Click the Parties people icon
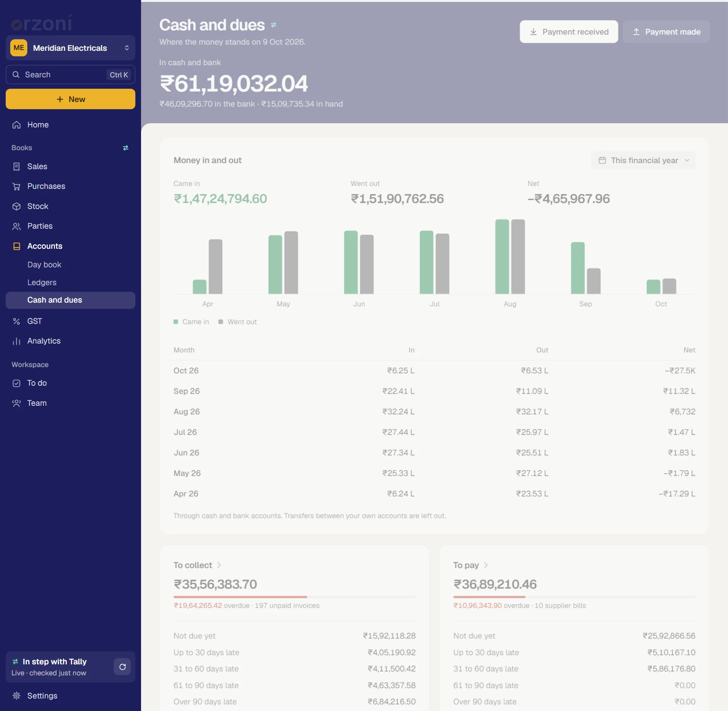 [16, 226]
